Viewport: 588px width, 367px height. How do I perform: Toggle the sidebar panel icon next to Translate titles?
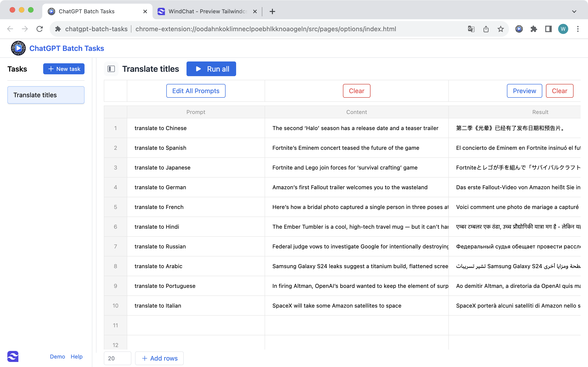point(111,69)
